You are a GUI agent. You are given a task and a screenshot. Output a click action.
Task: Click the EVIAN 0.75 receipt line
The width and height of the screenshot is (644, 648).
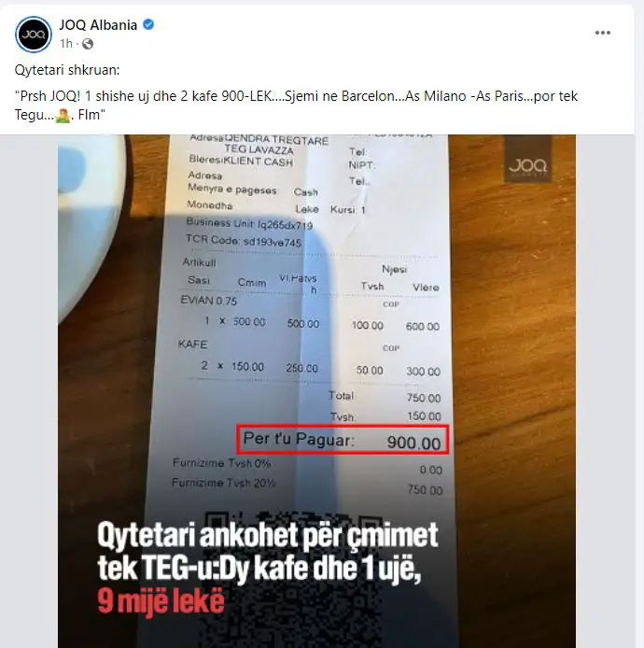(x=209, y=301)
